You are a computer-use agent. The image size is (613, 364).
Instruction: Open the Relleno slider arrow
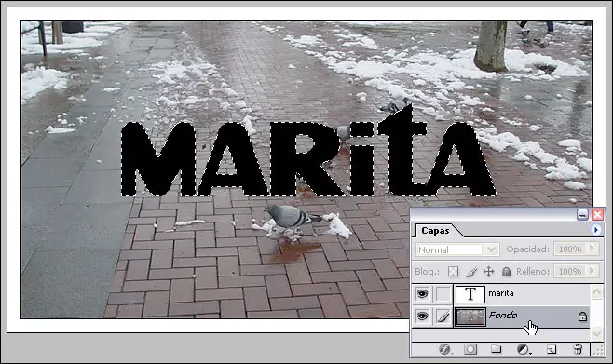pos(593,271)
